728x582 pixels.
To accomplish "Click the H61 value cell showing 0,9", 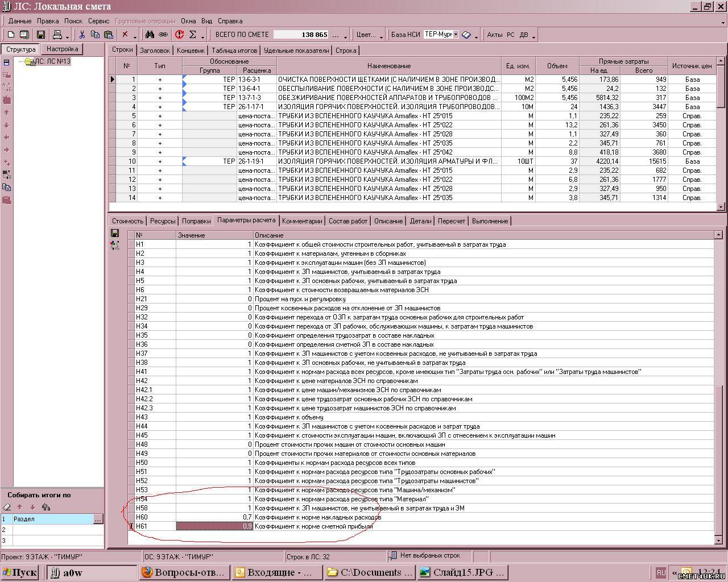I will click(x=214, y=526).
